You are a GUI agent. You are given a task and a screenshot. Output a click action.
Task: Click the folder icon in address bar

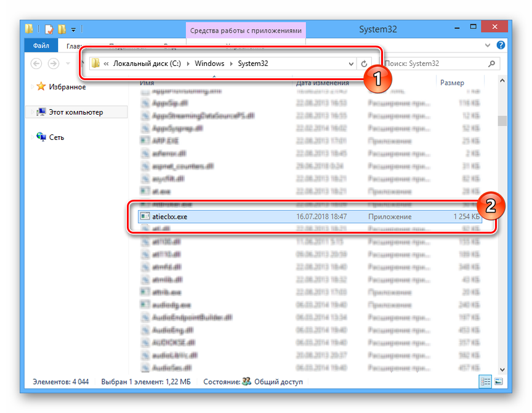click(x=95, y=63)
